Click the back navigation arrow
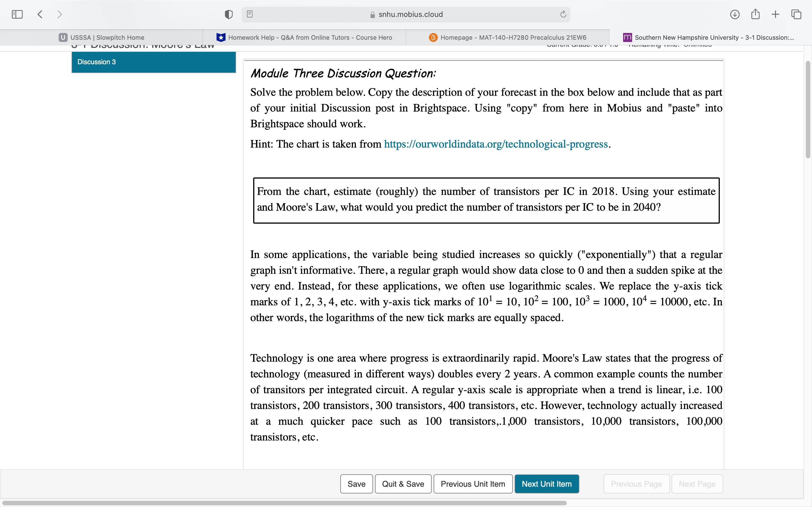 coord(39,14)
